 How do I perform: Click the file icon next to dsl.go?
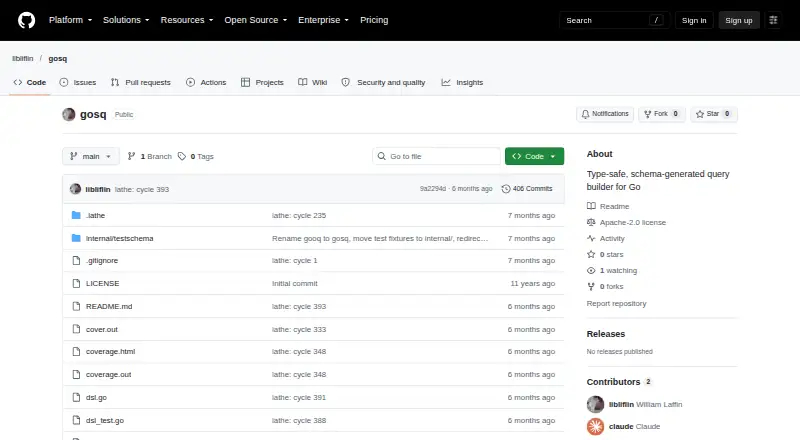[76, 398]
